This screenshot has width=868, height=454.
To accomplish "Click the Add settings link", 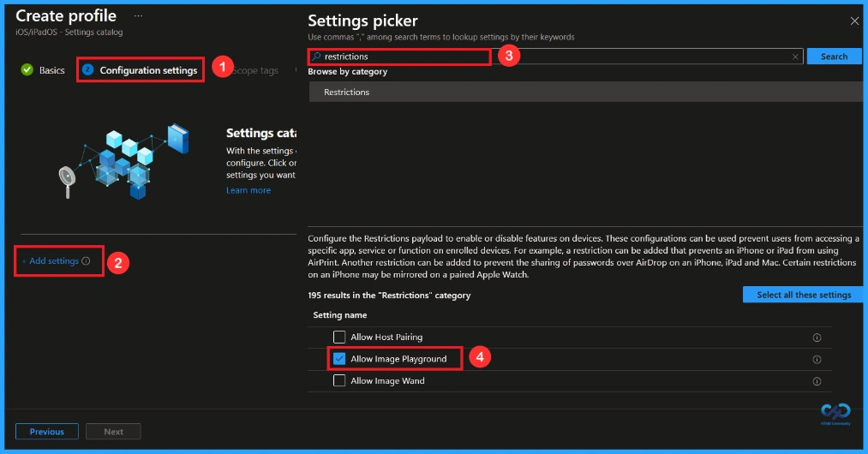I will pos(51,260).
